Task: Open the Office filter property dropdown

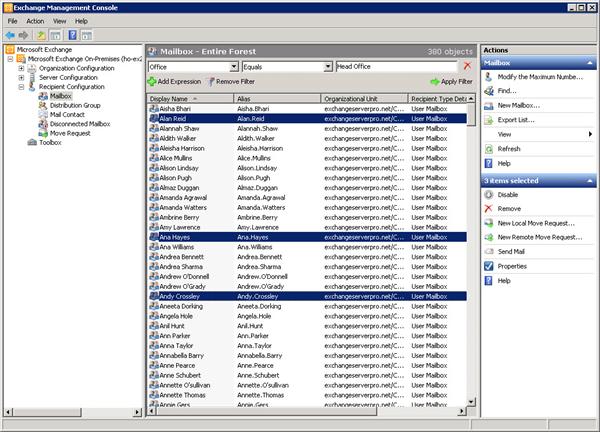Action: click(234, 66)
